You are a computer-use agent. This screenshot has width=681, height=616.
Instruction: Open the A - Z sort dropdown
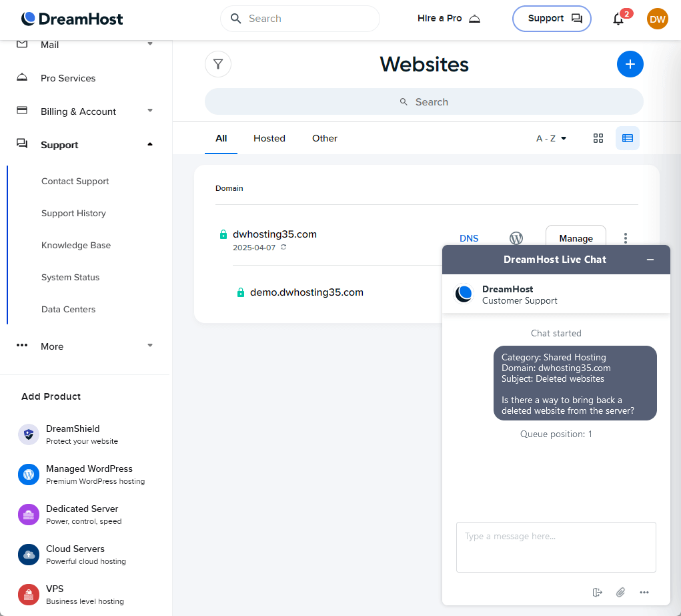551,138
